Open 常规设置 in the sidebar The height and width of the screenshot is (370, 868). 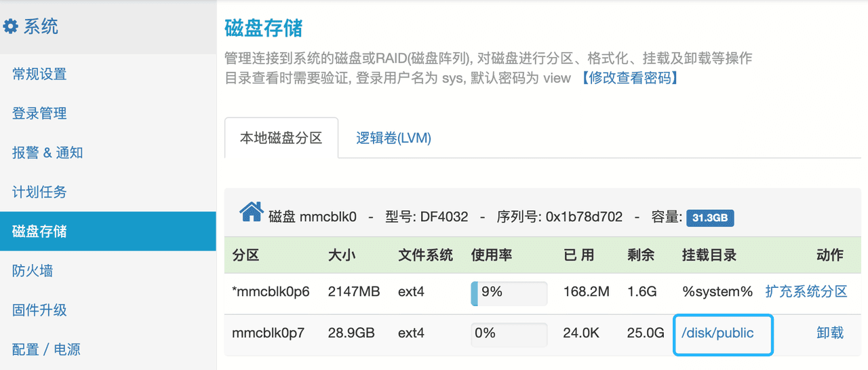(x=39, y=74)
